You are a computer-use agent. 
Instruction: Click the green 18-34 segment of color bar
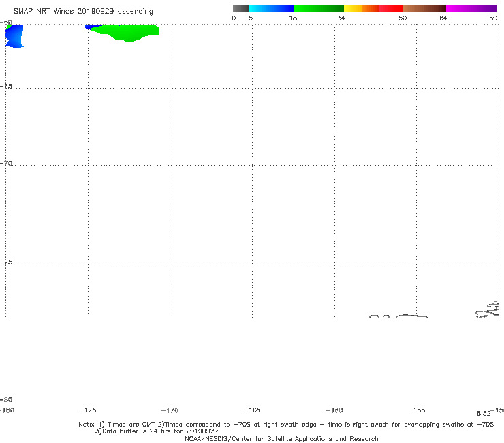click(x=319, y=8)
